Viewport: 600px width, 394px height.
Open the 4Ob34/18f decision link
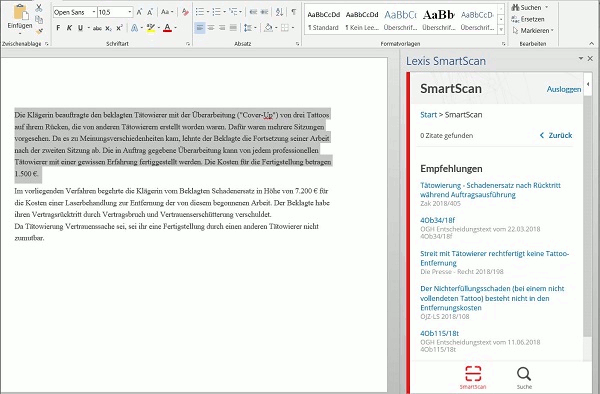point(437,220)
